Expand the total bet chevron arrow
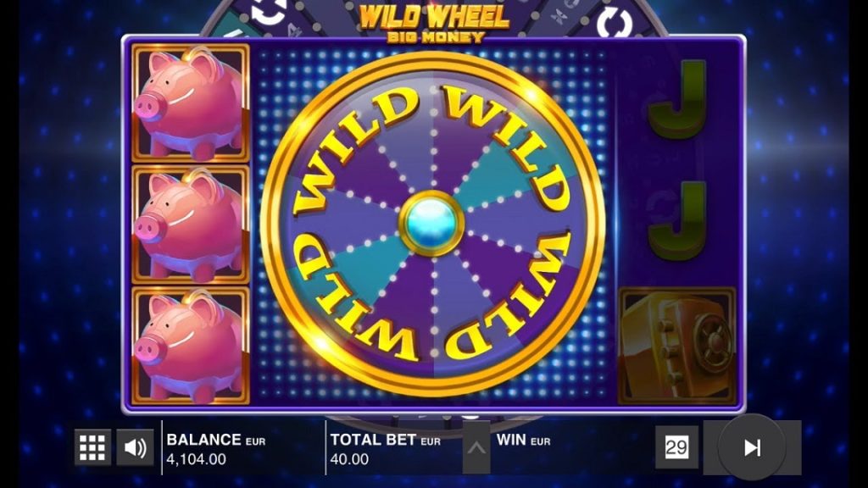 pos(476,447)
